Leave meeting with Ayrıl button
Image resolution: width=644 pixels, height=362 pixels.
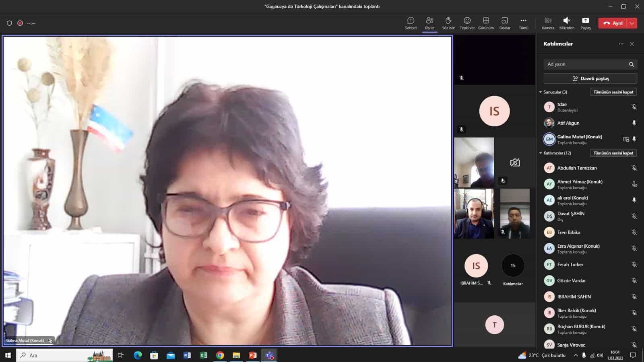613,23
